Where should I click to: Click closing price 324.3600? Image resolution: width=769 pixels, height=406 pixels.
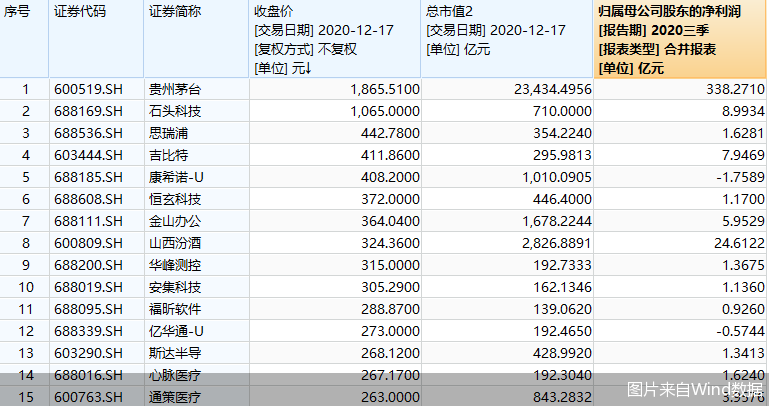tap(390, 243)
